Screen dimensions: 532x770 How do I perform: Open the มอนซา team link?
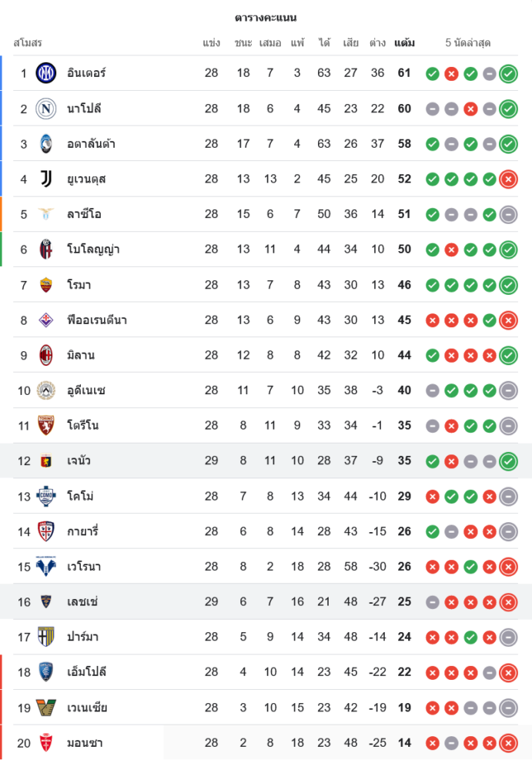(85, 743)
